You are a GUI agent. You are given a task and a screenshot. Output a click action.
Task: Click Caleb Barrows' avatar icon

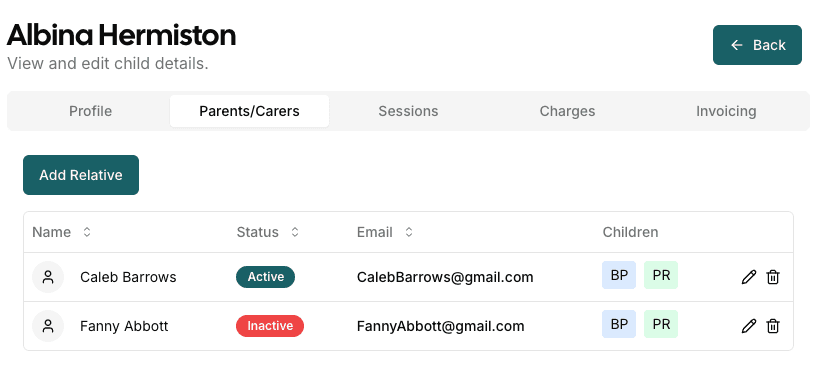pyautogui.click(x=48, y=277)
